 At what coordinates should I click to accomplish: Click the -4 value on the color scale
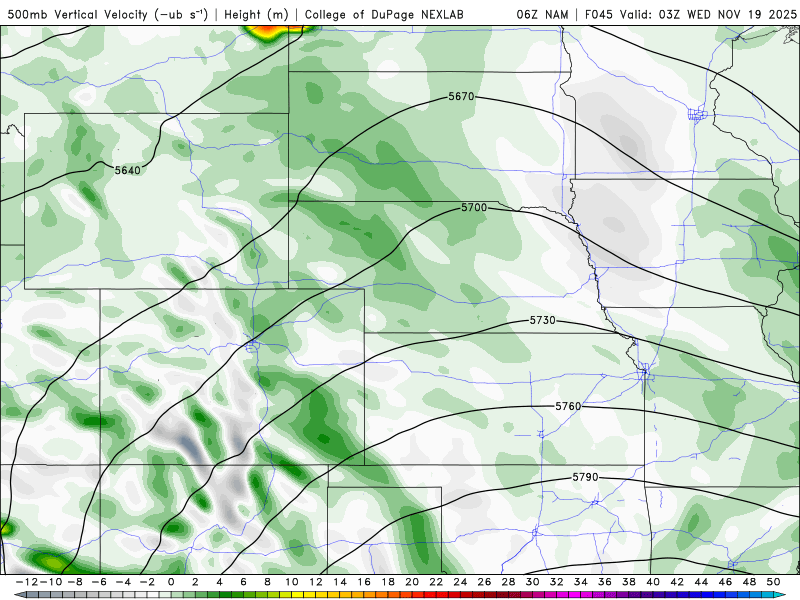pyautogui.click(x=122, y=582)
